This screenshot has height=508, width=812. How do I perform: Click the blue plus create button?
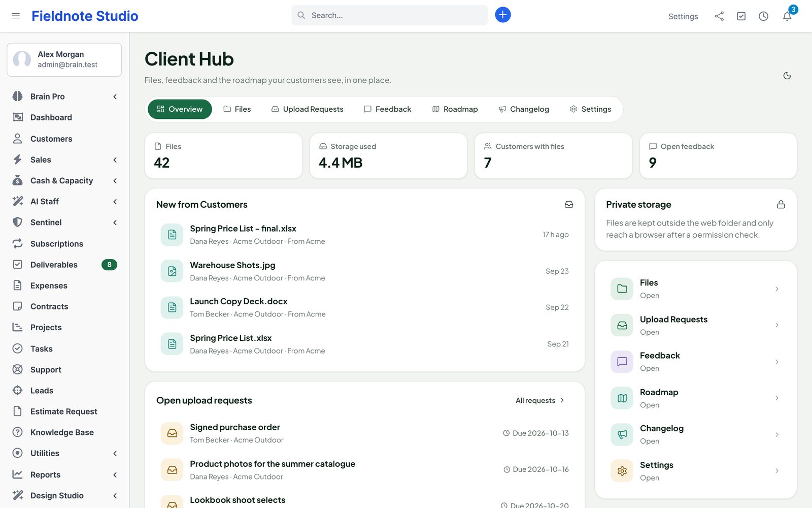click(502, 15)
